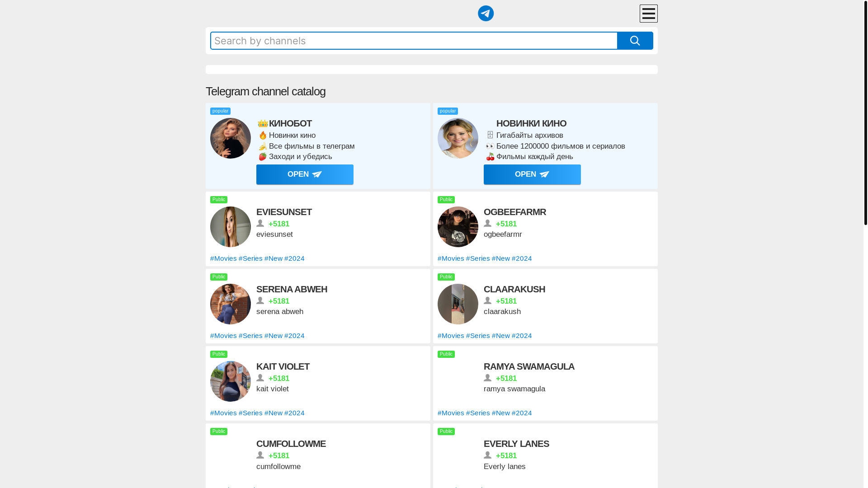This screenshot has width=868, height=488.
Task: Click +5181 count under CUMFOLLOWME
Action: (x=279, y=456)
